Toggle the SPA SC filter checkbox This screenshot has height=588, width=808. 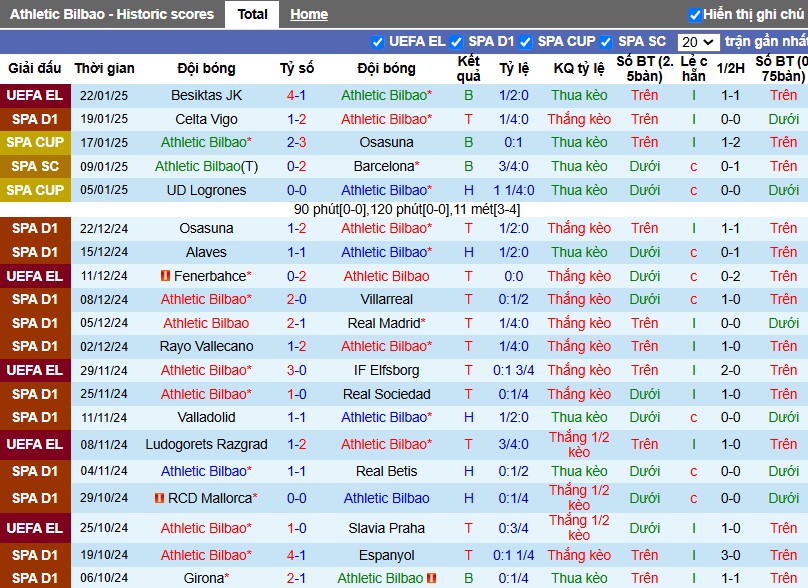[605, 42]
